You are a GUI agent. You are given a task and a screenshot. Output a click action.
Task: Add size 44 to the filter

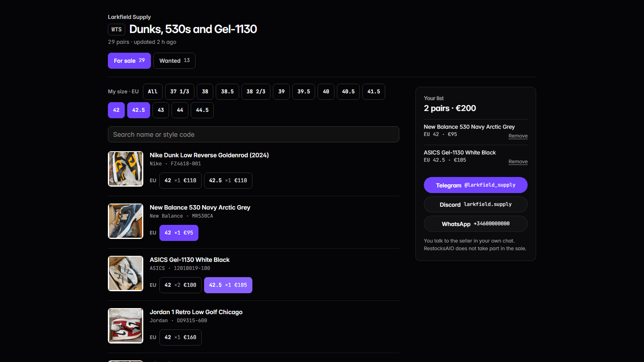[x=180, y=110]
